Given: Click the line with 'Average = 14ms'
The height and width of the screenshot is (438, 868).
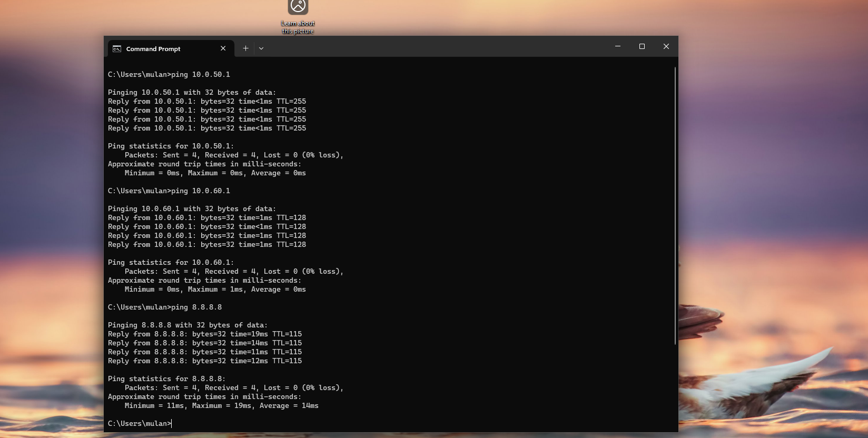Looking at the screenshot, I should [221, 406].
